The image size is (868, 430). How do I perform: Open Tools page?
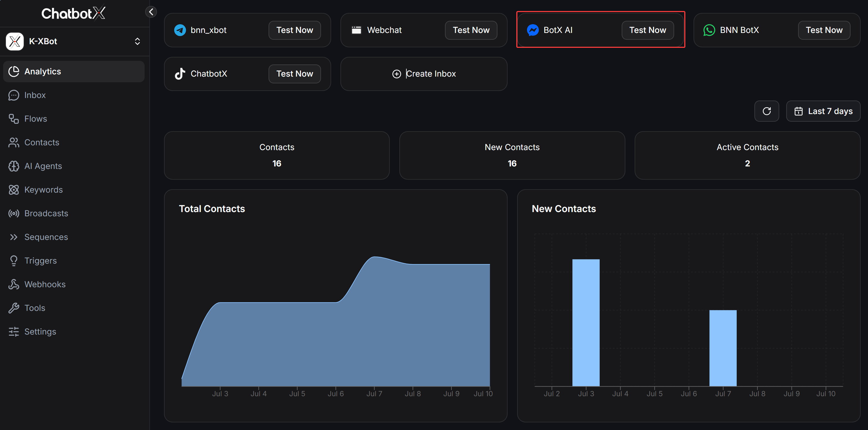point(74,308)
